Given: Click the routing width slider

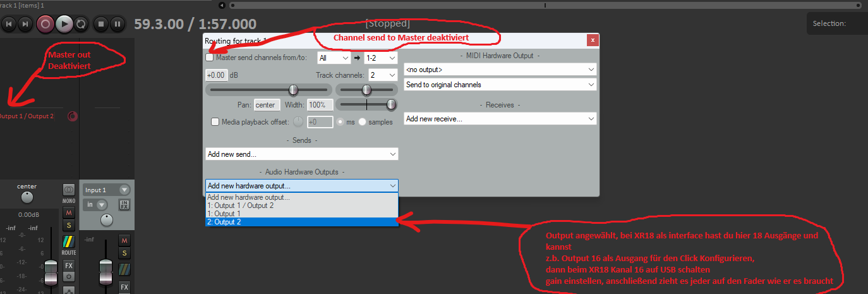Looking at the screenshot, I should click(366, 104).
